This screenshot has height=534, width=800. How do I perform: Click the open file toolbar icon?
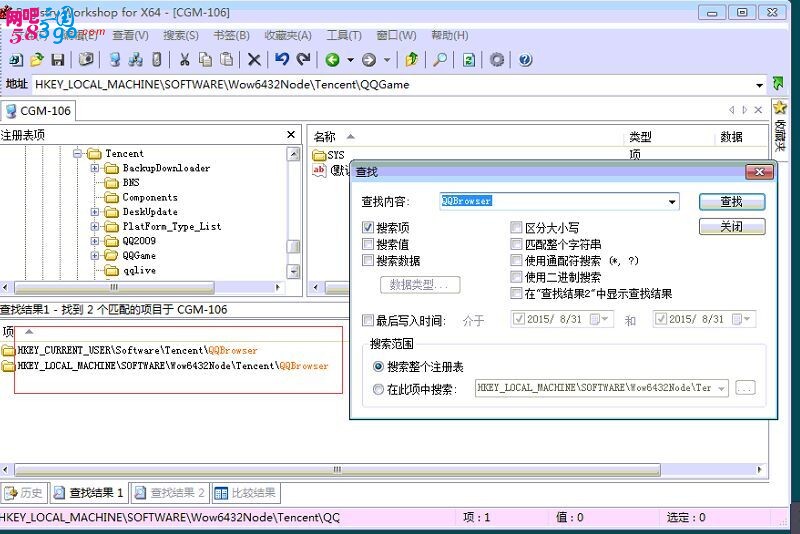(36, 60)
